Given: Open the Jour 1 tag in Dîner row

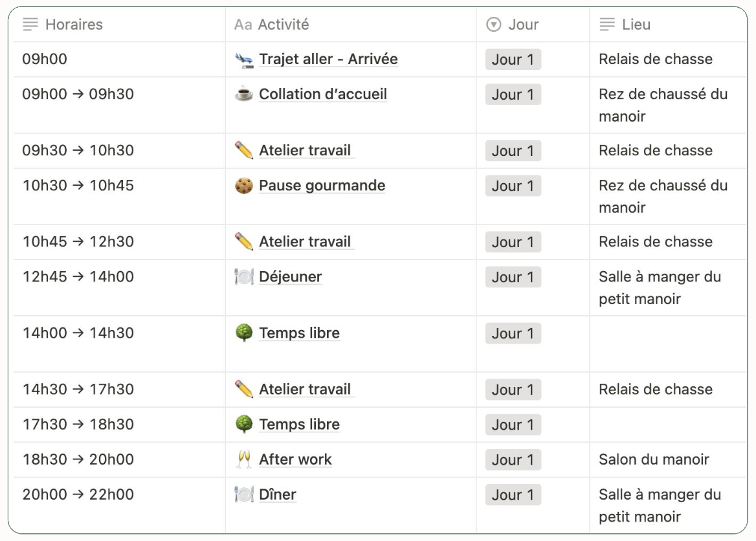Looking at the screenshot, I should tap(513, 494).
